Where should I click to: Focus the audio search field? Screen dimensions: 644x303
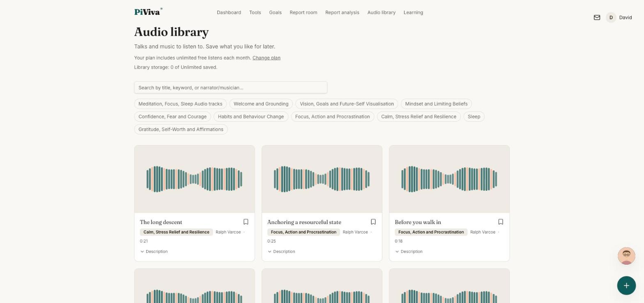tap(230, 88)
